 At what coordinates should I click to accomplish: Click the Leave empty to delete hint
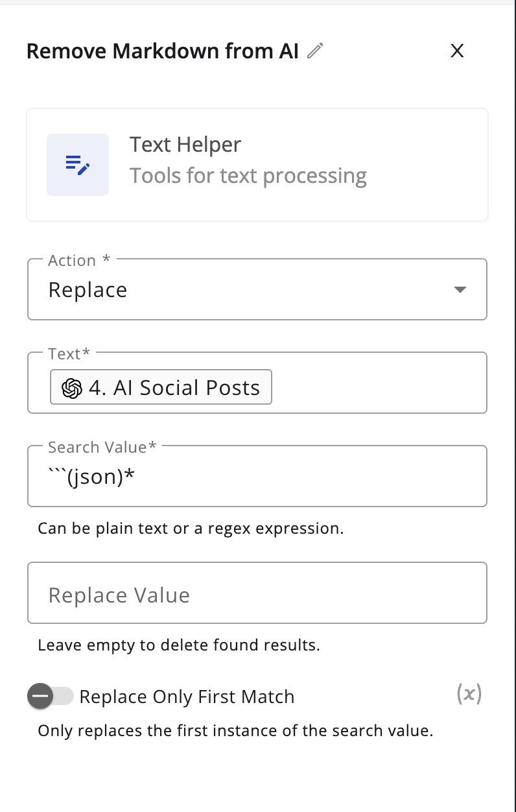pos(179,645)
